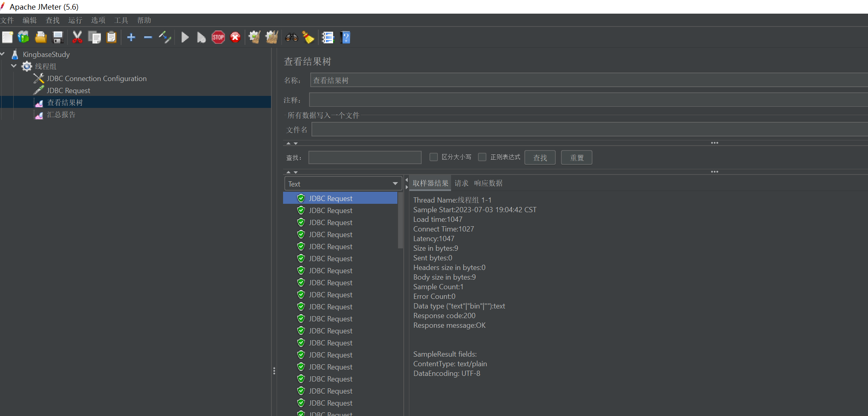Click the split pane arrows beside Text dropdown
Viewport: 868px width, 416px height.
click(407, 183)
